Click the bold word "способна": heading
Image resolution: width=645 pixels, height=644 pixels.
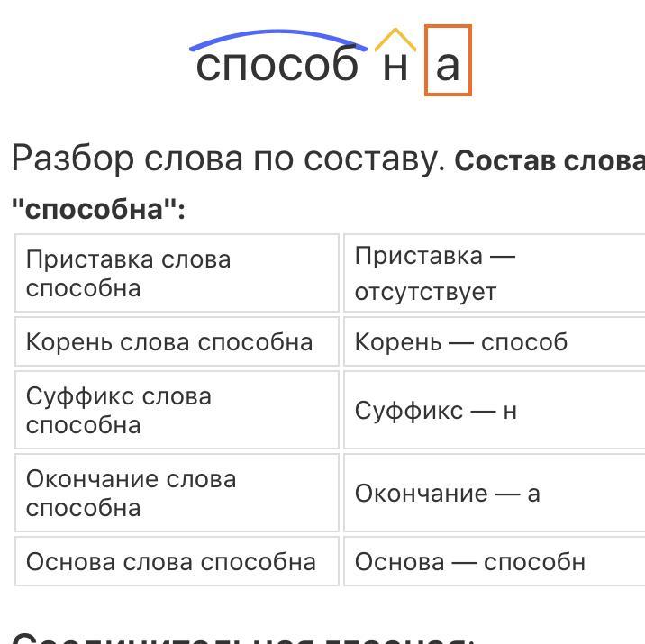click(99, 209)
